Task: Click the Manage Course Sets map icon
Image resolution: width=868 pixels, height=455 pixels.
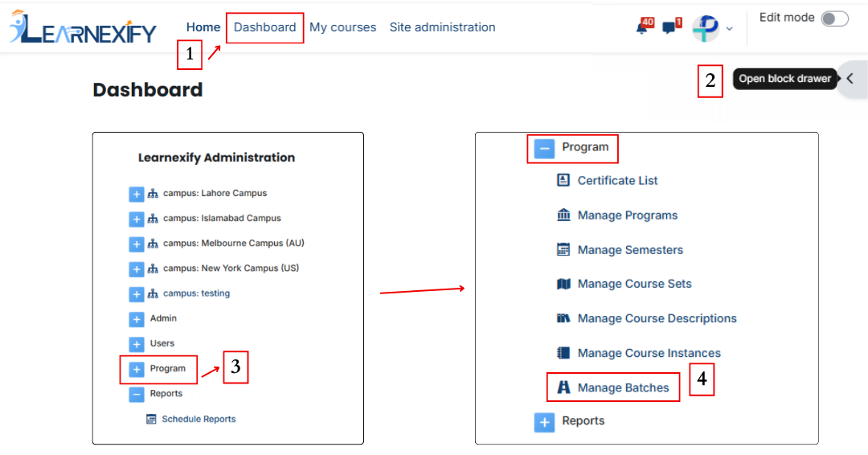Action: pos(563,284)
